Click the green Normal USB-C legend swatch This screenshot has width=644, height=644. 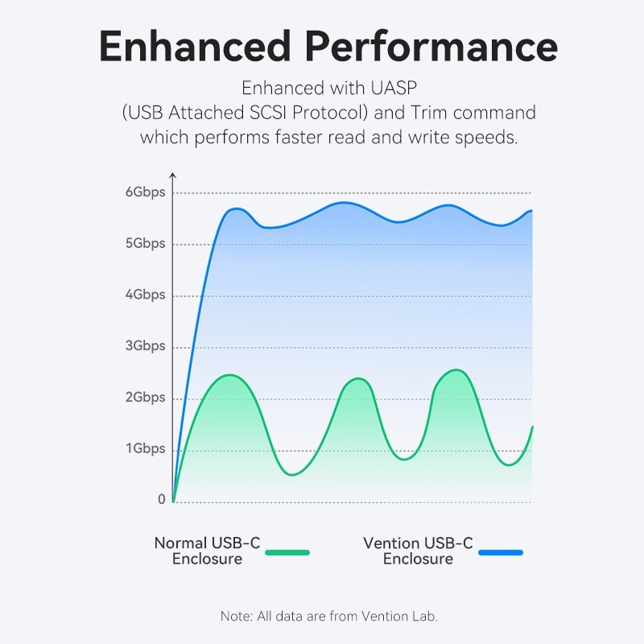(x=287, y=552)
